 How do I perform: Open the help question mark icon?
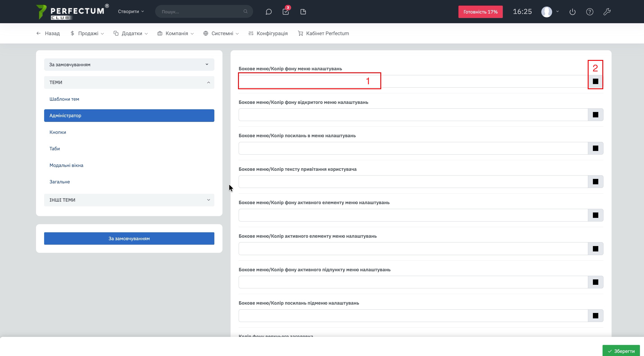590,12
